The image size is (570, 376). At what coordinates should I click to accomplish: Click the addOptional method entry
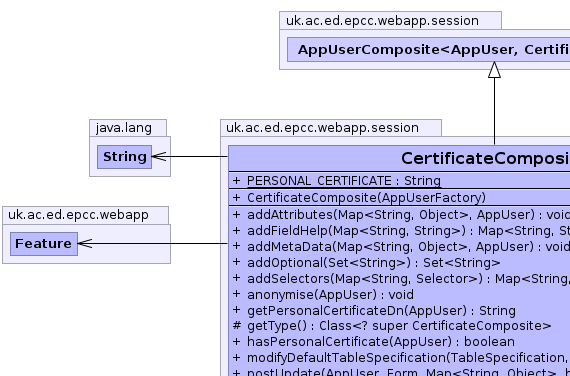click(x=366, y=263)
